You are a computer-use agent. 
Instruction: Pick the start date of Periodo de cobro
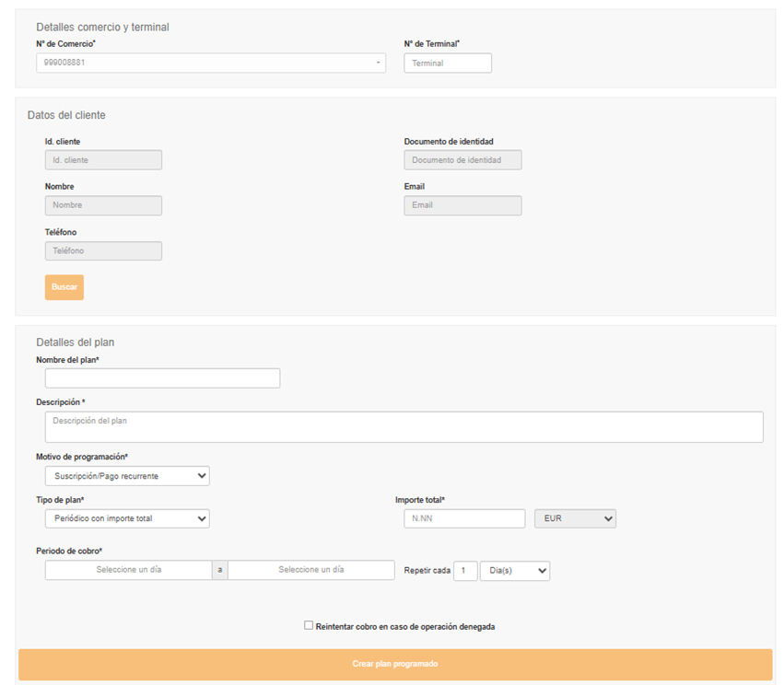click(128, 570)
